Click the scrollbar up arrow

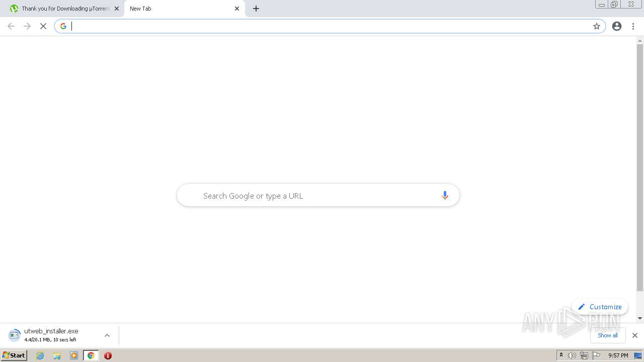[640, 40]
